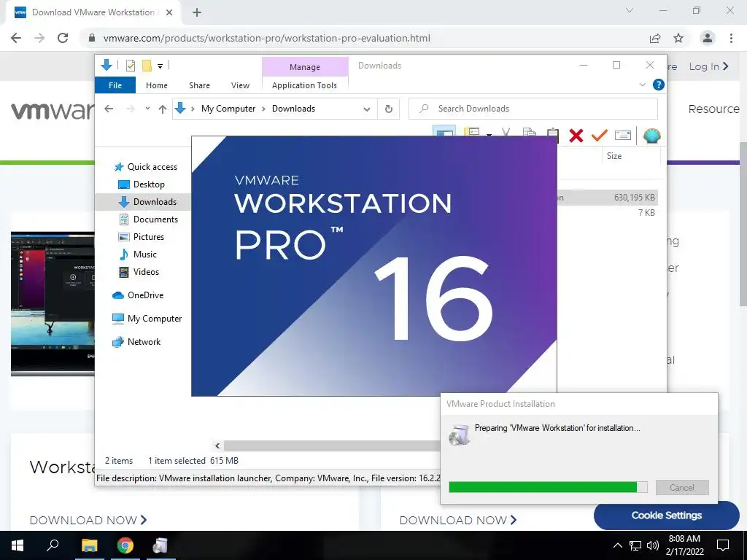This screenshot has width=747, height=560.
Task: Go up one folder level in Explorer
Action: tap(163, 109)
